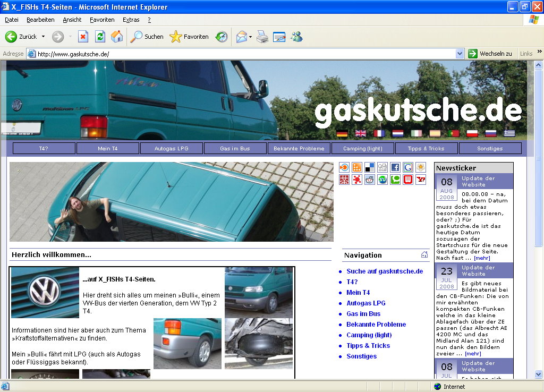
Task: Read more on the 23 JUL news item
Action: [473, 354]
